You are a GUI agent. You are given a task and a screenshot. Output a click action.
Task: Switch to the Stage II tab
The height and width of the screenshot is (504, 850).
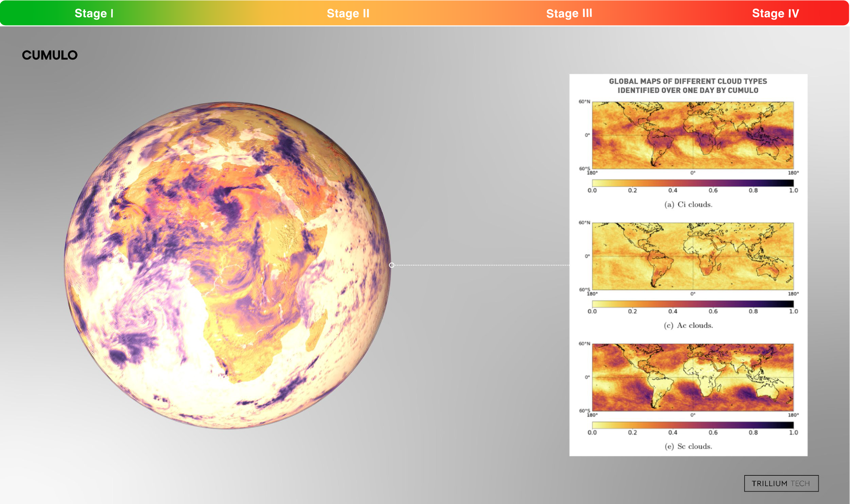click(348, 13)
